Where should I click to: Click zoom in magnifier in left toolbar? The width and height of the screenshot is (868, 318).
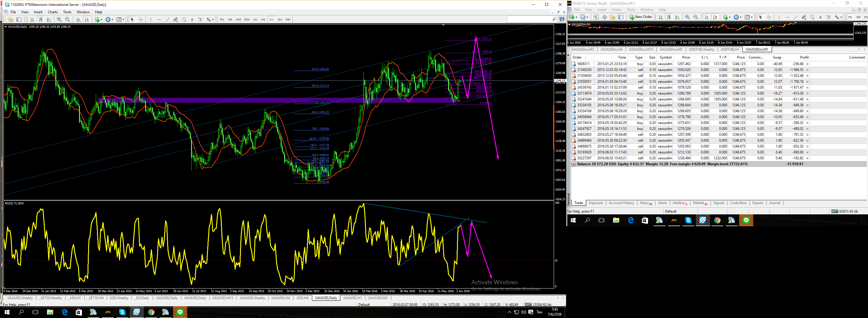pos(59,19)
